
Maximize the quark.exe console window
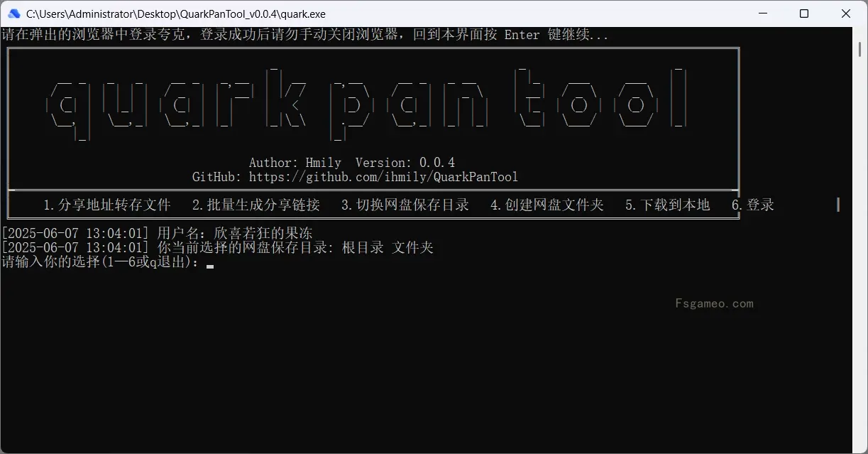pyautogui.click(x=804, y=13)
